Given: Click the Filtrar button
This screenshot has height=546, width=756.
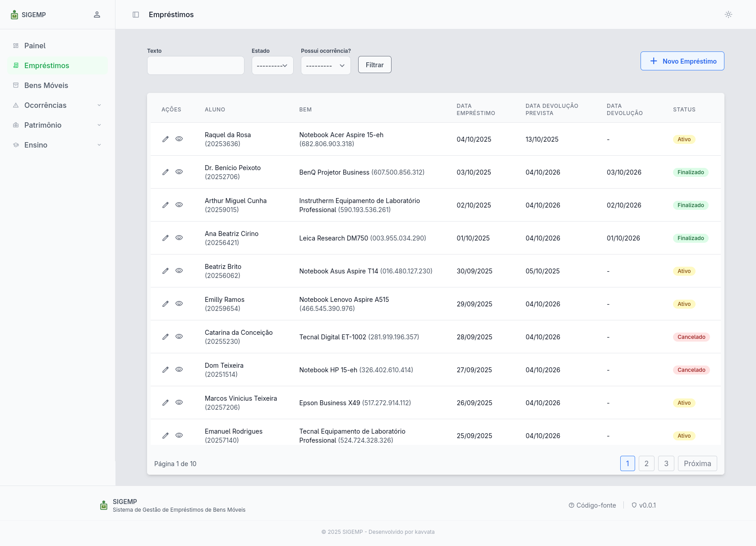Looking at the screenshot, I should point(375,65).
